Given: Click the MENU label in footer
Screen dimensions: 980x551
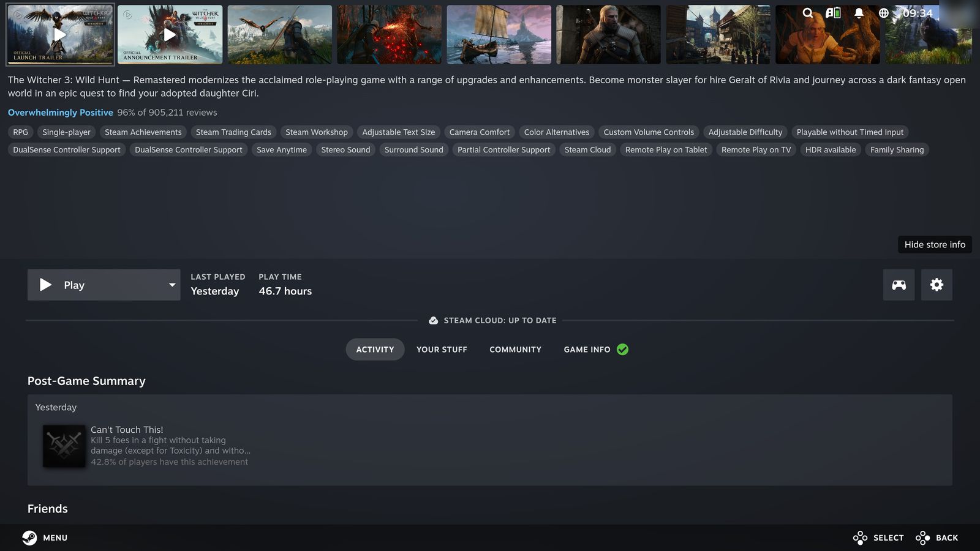Looking at the screenshot, I should point(55,538).
